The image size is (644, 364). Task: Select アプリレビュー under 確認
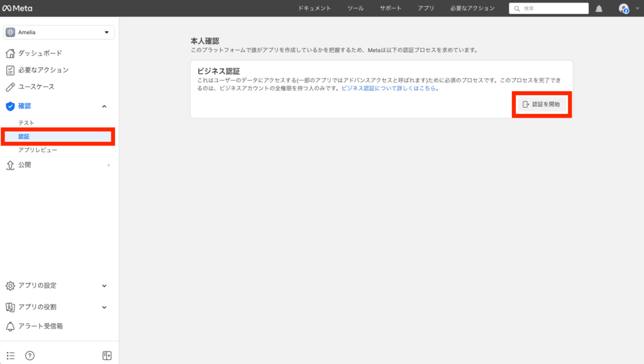coord(38,150)
